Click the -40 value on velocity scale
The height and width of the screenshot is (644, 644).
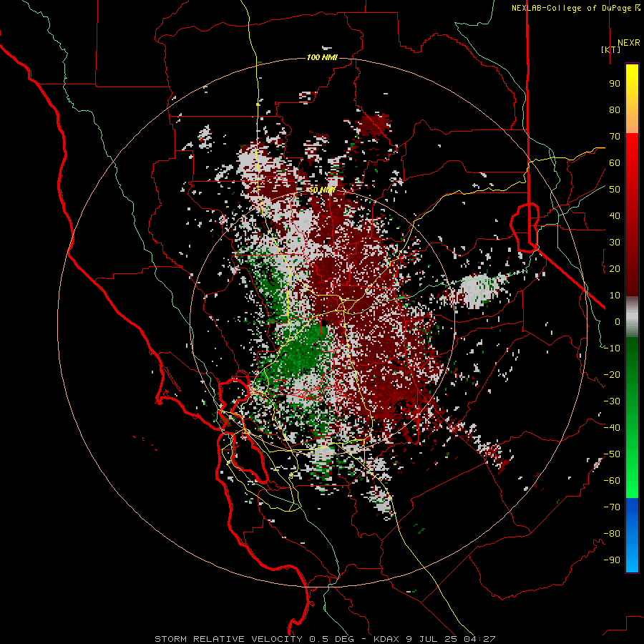(x=612, y=428)
